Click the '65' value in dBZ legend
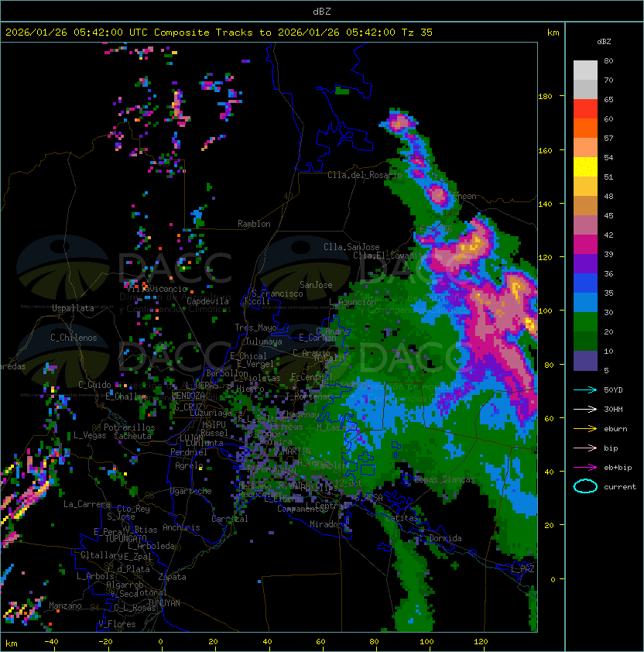This screenshot has width=644, height=652. 608,99
